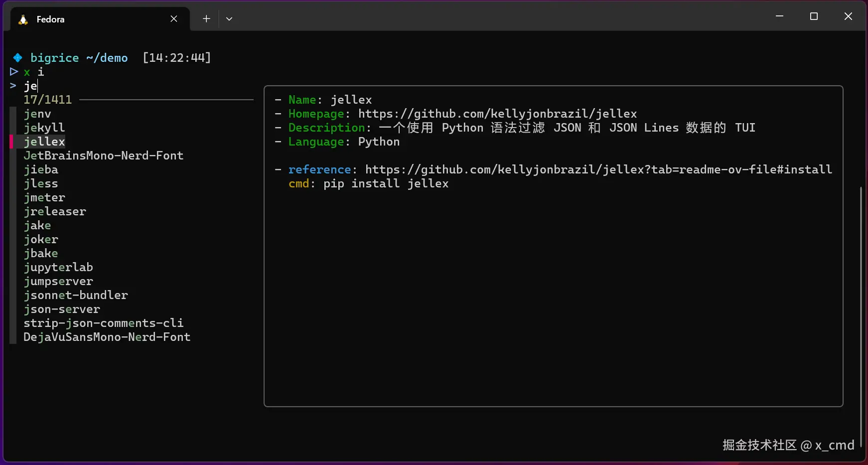The image size is (868, 465).
Task: Click the 'x i' command line
Action: pyautogui.click(x=34, y=72)
